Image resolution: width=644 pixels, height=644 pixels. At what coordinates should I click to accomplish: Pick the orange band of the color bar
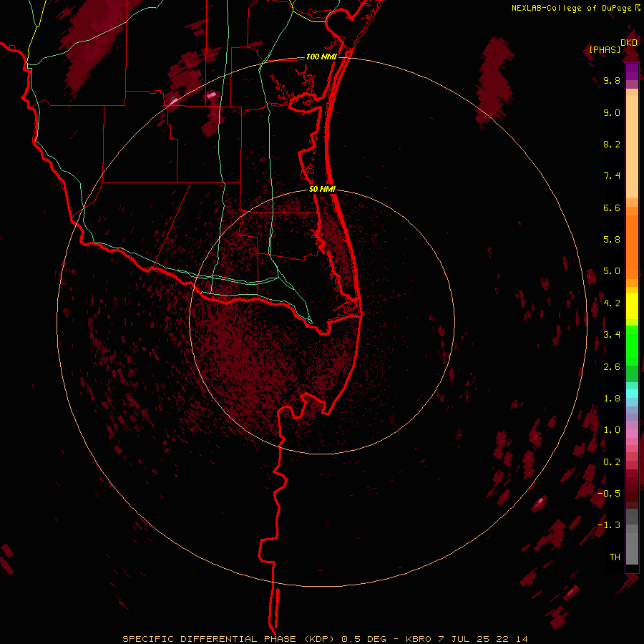tap(632, 246)
